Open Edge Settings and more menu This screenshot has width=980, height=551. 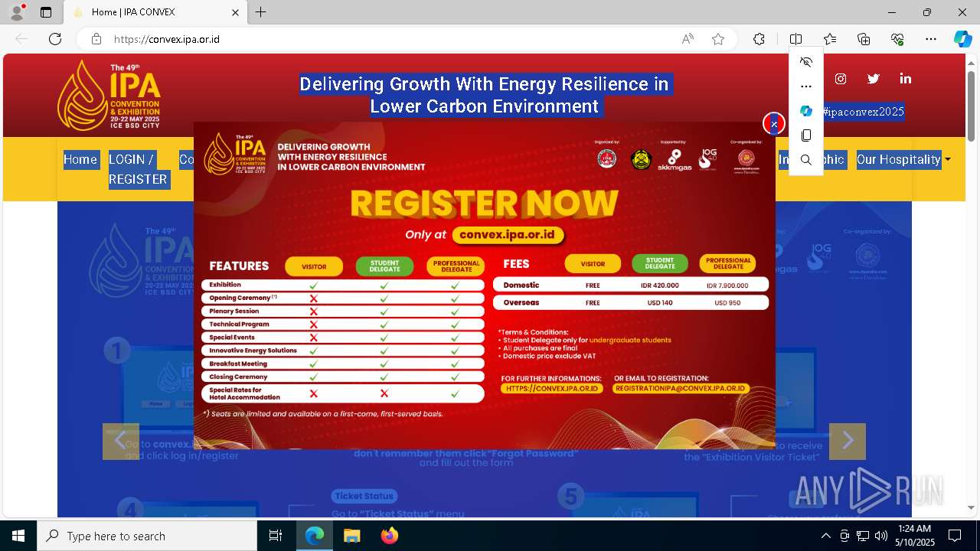(x=931, y=39)
